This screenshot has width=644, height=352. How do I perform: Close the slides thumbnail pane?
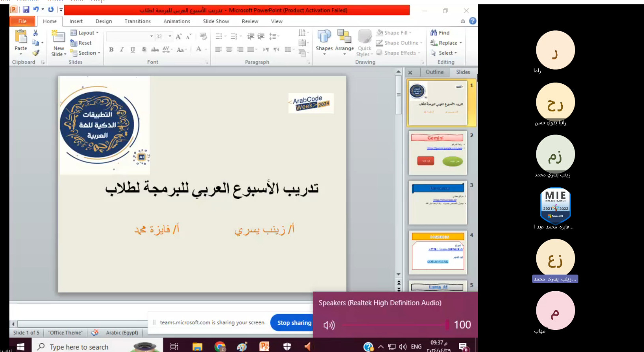click(410, 72)
